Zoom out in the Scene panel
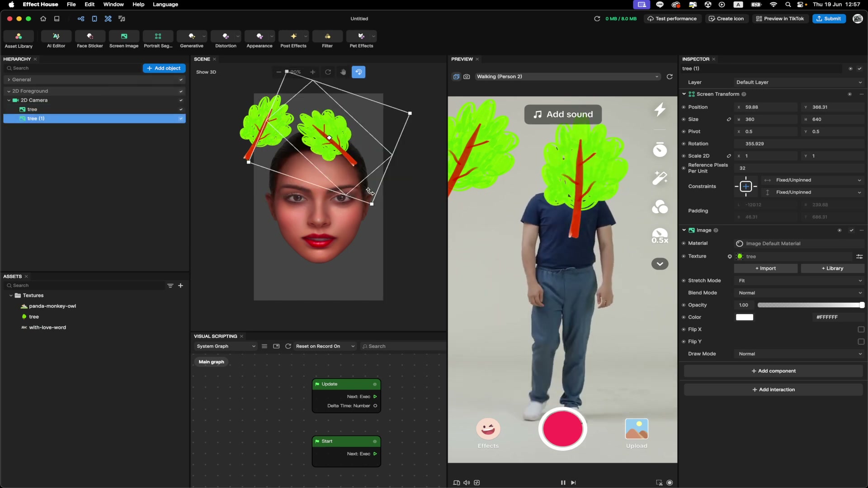The height and width of the screenshot is (488, 868). click(279, 72)
